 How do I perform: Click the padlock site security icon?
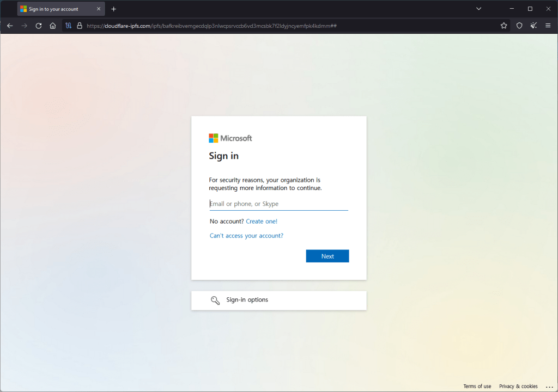[80, 26]
